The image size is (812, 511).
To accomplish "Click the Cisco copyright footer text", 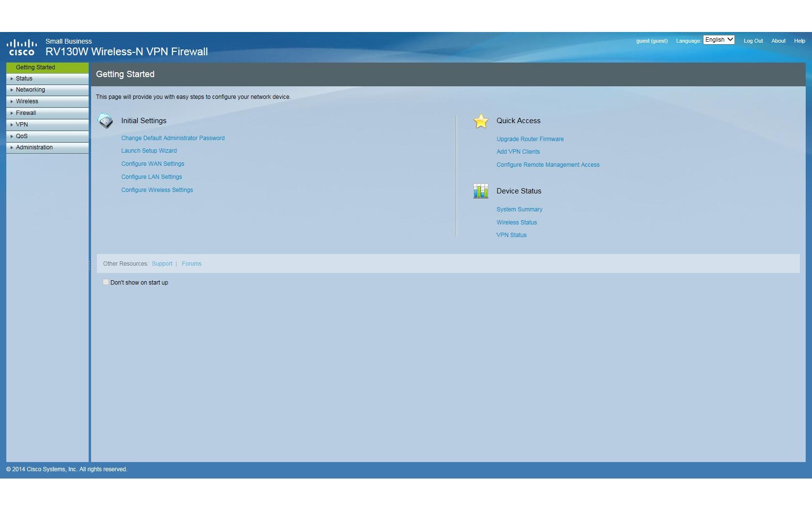I will [x=66, y=469].
